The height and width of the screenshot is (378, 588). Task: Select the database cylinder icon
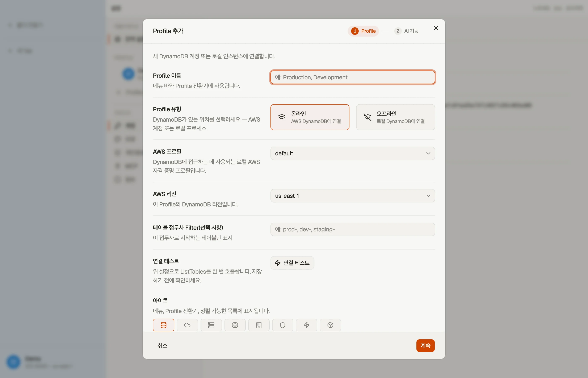(x=163, y=325)
